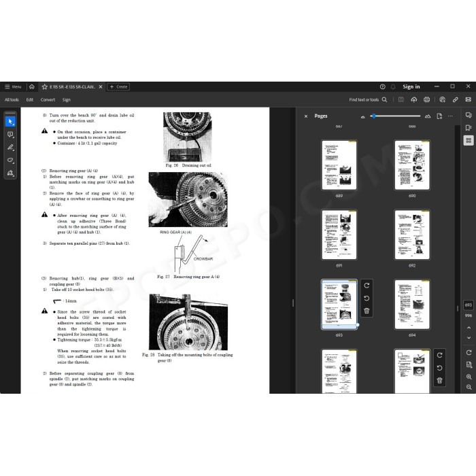Go to previous page with up chevron

tap(469, 328)
